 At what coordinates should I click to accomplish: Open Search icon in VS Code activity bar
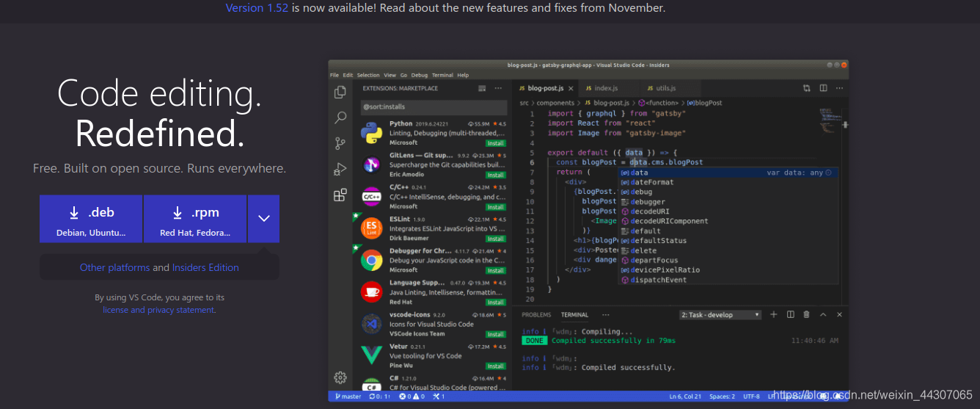340,117
